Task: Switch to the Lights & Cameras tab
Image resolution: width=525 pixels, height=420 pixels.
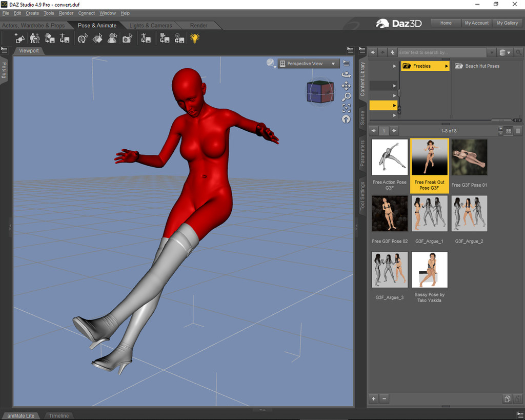Action: [x=151, y=26]
